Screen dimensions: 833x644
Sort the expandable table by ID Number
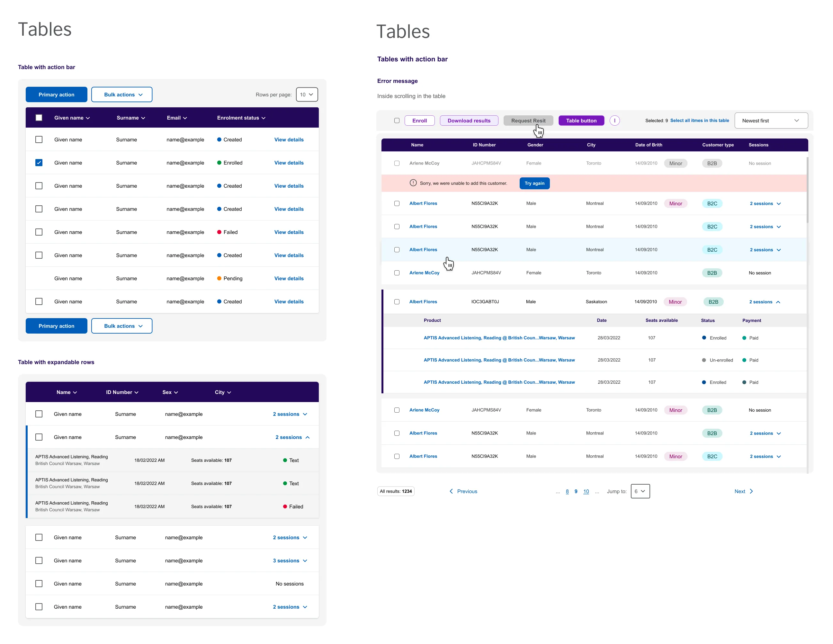(x=121, y=392)
